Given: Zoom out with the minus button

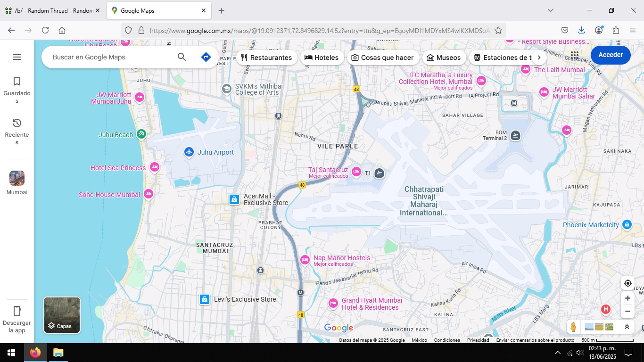Looking at the screenshot, I should 627,312.
